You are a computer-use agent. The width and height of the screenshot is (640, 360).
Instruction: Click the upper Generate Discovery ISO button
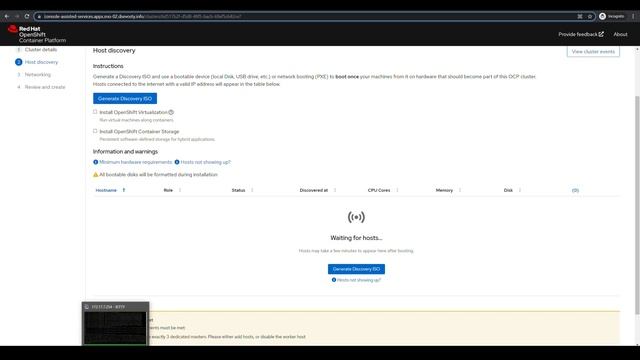(125, 98)
